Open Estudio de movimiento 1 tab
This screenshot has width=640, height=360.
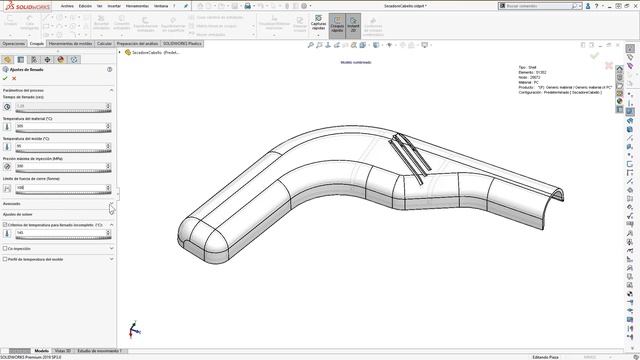(100, 351)
